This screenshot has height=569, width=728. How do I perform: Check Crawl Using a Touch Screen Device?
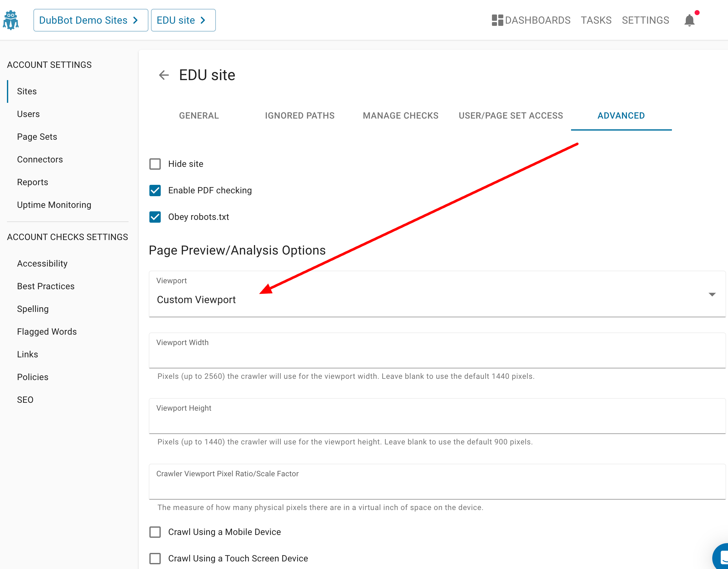[x=155, y=558]
